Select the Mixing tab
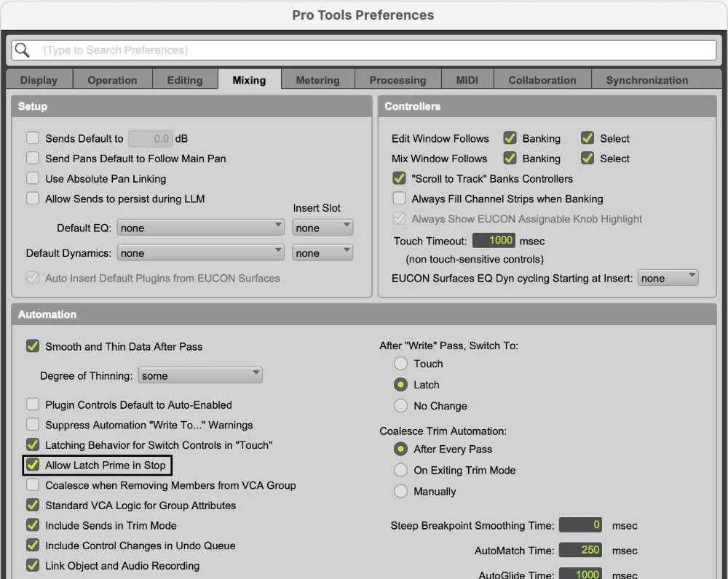The image size is (728, 579). [249, 80]
